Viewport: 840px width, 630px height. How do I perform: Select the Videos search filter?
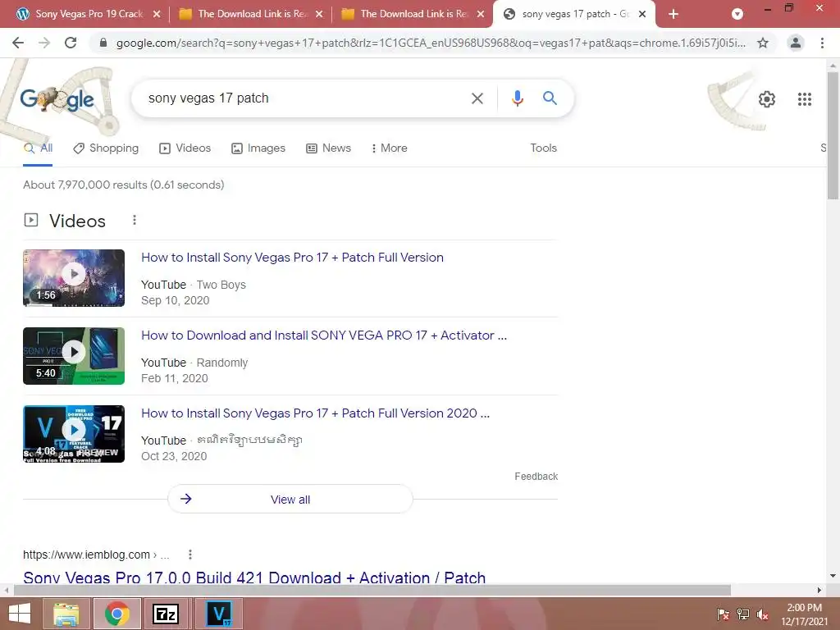pos(185,148)
